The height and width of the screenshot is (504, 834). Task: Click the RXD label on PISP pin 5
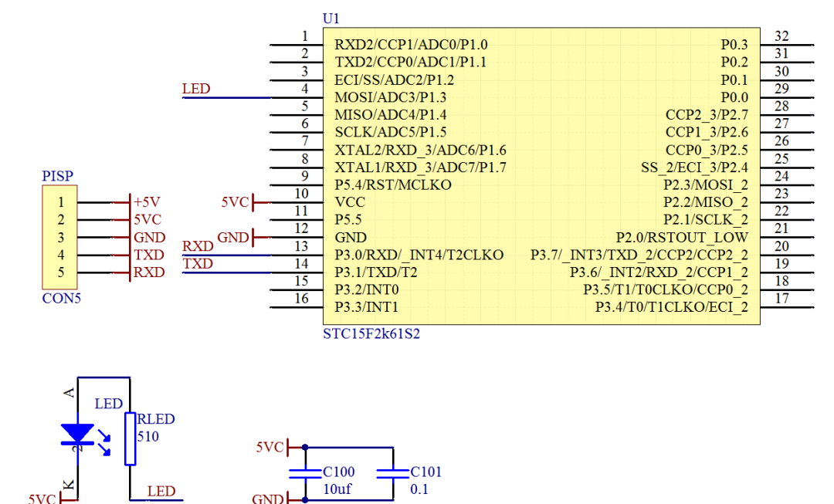149,272
